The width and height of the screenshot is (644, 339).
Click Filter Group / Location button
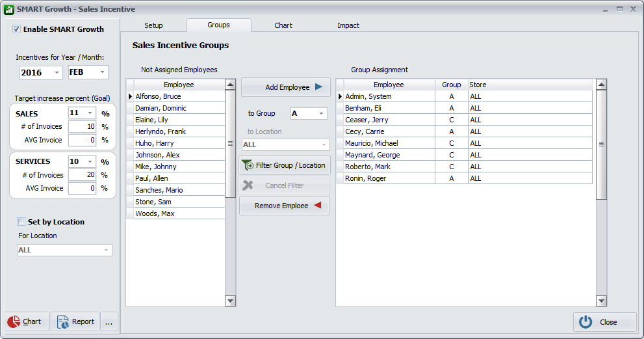click(285, 165)
